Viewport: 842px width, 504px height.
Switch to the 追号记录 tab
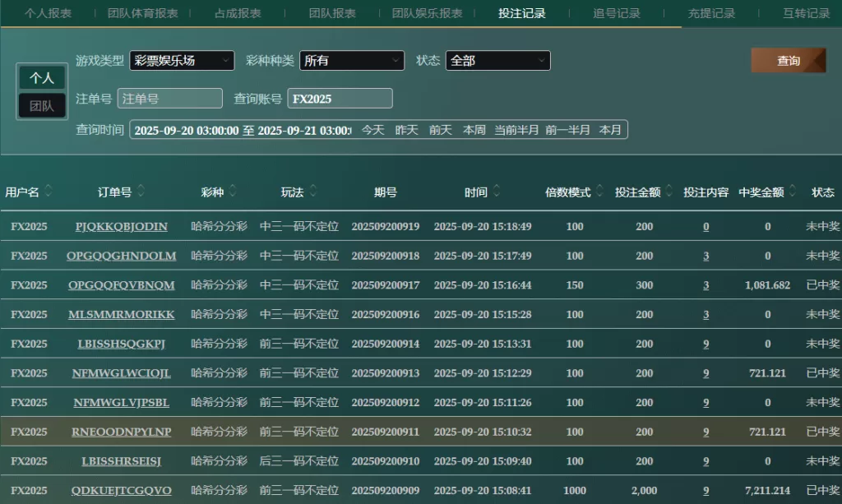click(x=616, y=13)
